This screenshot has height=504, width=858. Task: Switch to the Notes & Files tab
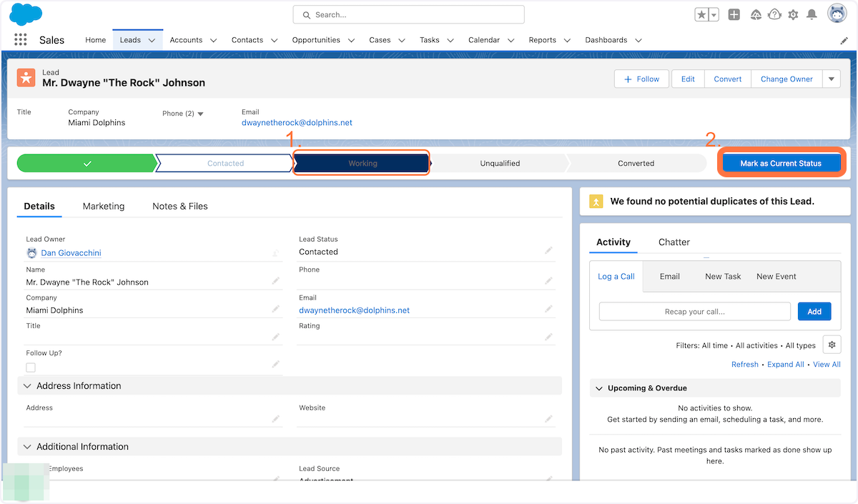(180, 206)
